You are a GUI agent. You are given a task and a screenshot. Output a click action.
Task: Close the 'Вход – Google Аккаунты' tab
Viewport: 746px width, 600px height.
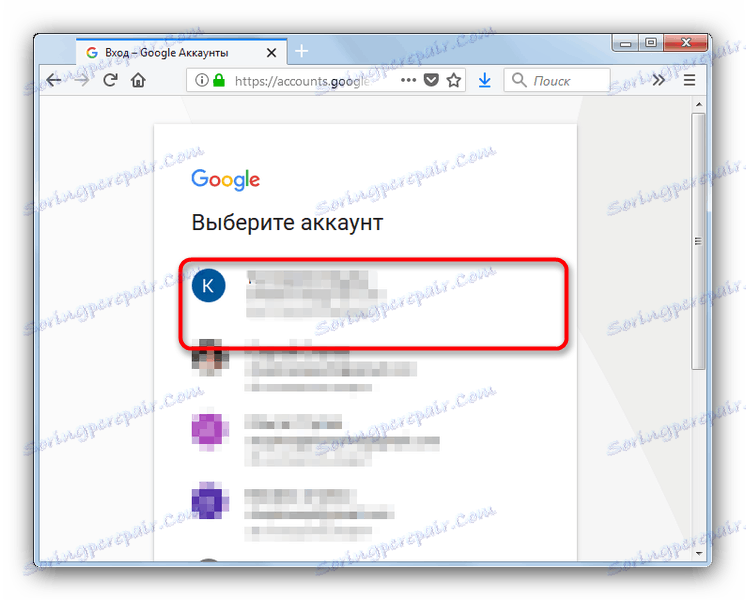tap(271, 52)
